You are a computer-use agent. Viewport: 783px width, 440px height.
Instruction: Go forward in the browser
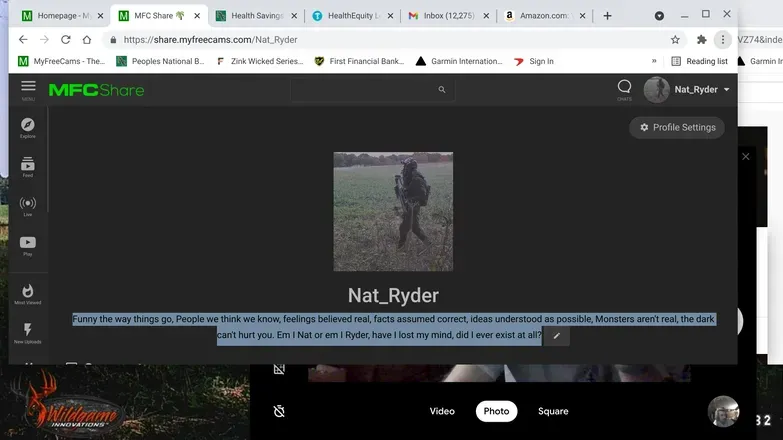(44, 39)
